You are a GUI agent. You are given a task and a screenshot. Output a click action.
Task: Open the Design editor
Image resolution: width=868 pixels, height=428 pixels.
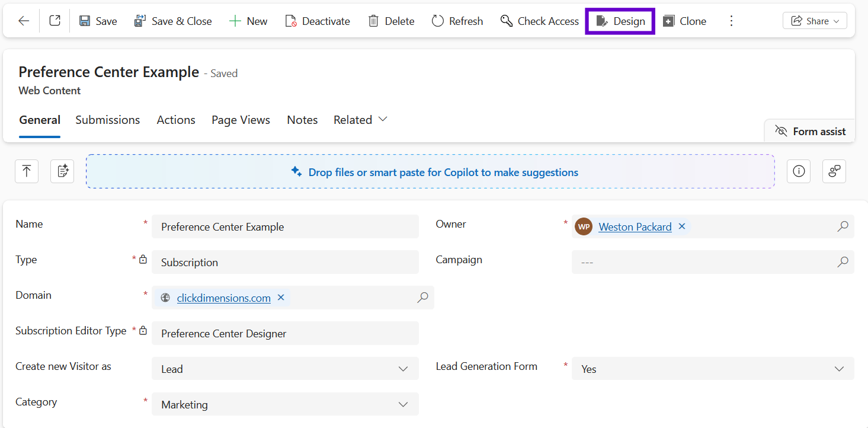click(x=620, y=21)
